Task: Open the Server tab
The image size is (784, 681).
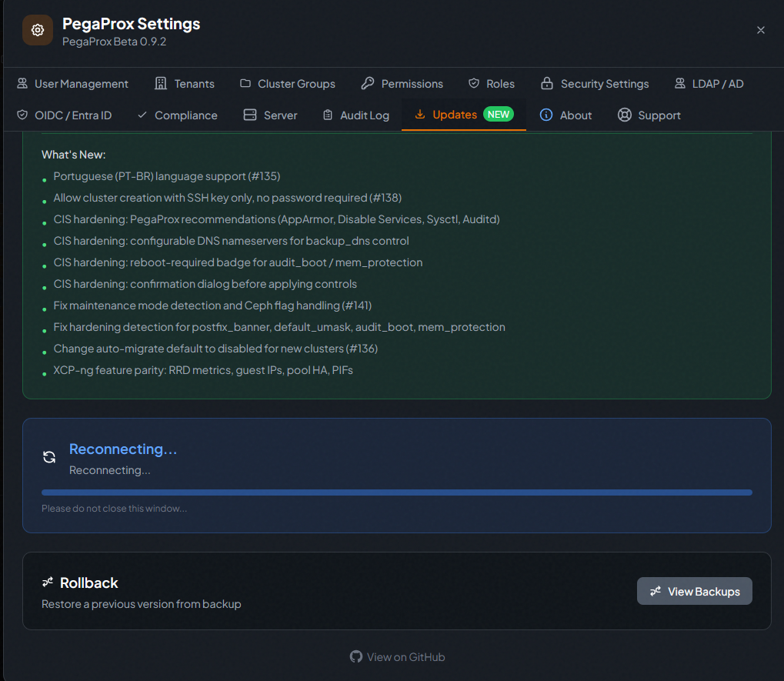Action: click(271, 115)
